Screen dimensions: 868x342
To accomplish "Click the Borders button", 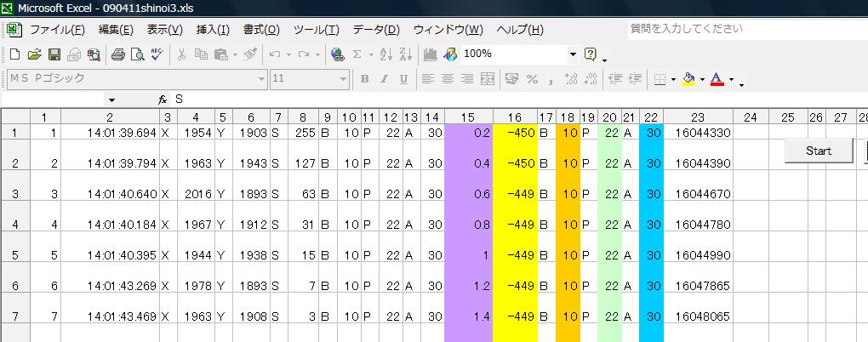I will click(660, 79).
